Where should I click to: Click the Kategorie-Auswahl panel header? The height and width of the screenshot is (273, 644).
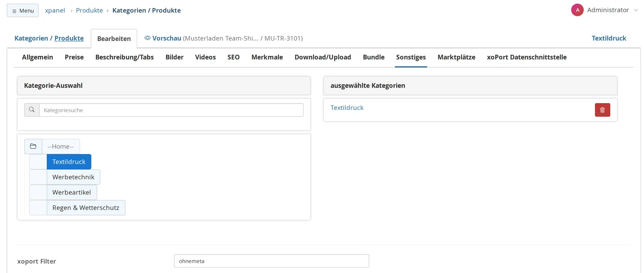(164, 86)
